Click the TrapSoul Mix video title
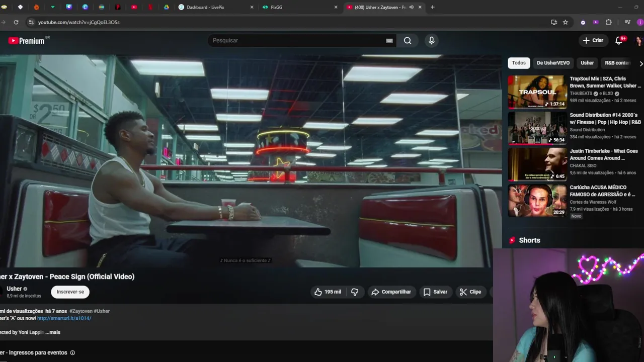644x362 pixels. click(x=605, y=82)
